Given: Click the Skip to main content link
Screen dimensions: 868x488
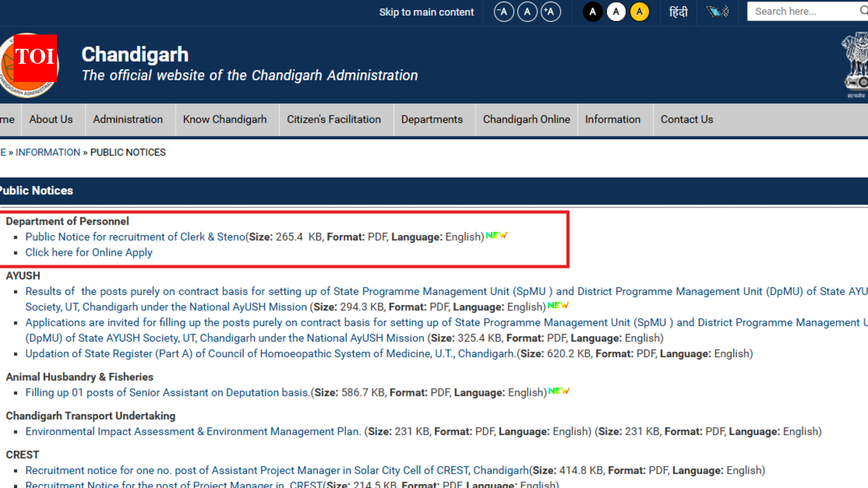Looking at the screenshot, I should [427, 12].
